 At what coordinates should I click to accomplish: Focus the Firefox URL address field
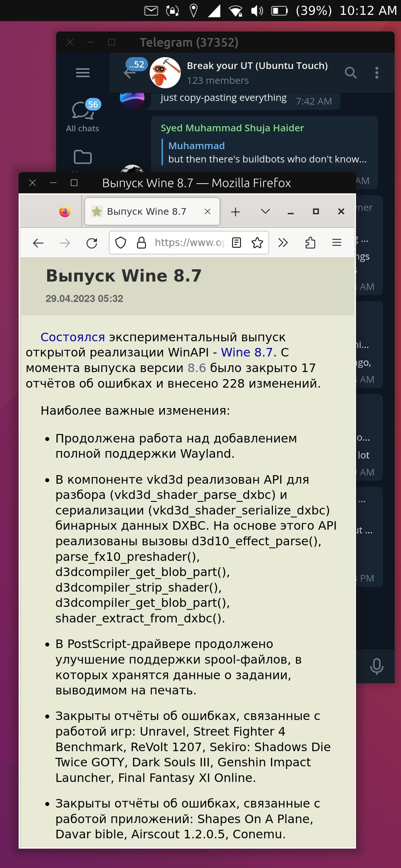(x=189, y=243)
